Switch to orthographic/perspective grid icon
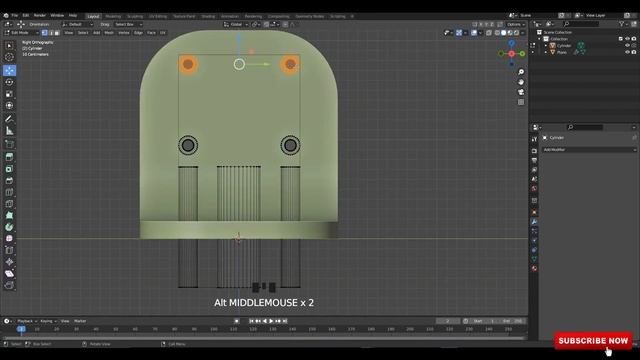 pyautogui.click(x=521, y=102)
